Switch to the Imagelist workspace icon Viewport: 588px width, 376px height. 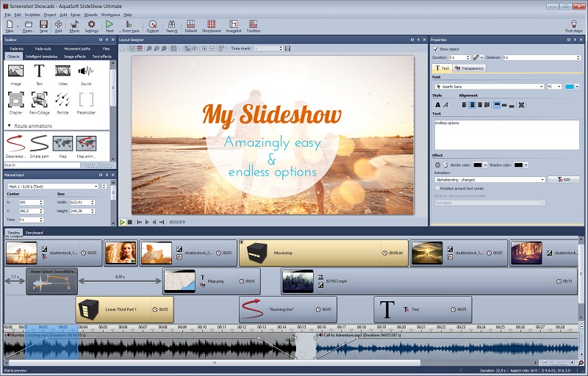click(234, 25)
